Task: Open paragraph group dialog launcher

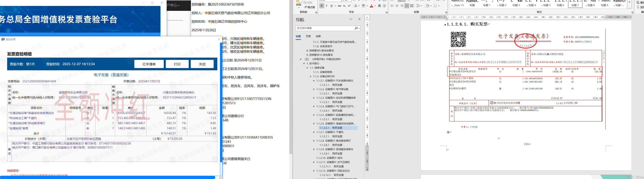Action: click(446, 12)
